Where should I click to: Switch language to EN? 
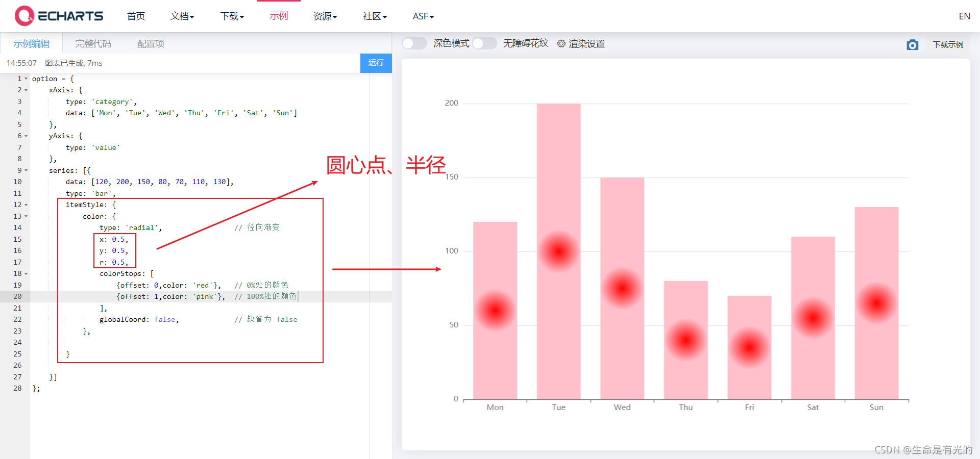coord(964,16)
